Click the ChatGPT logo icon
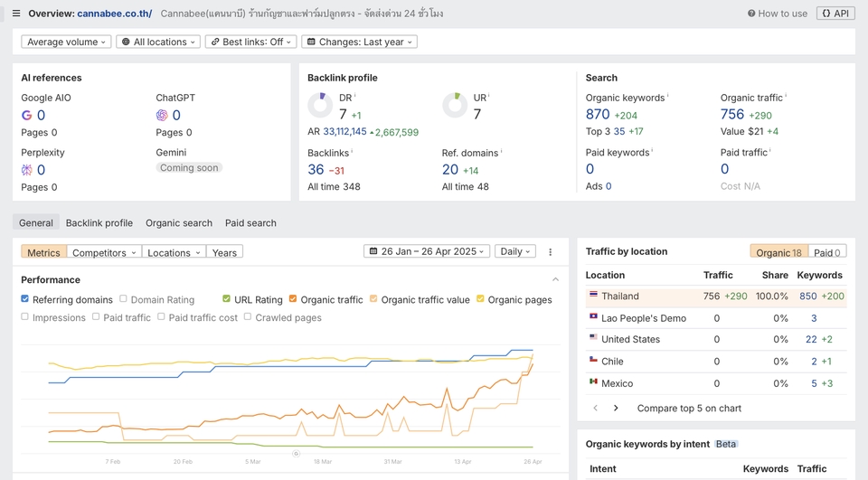Screen dimensions: 868x480 point(162,115)
